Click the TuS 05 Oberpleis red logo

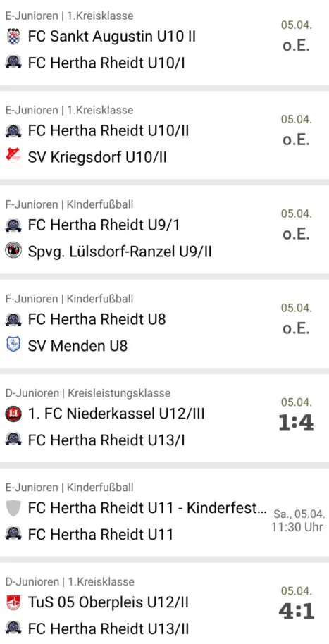[x=13, y=602]
